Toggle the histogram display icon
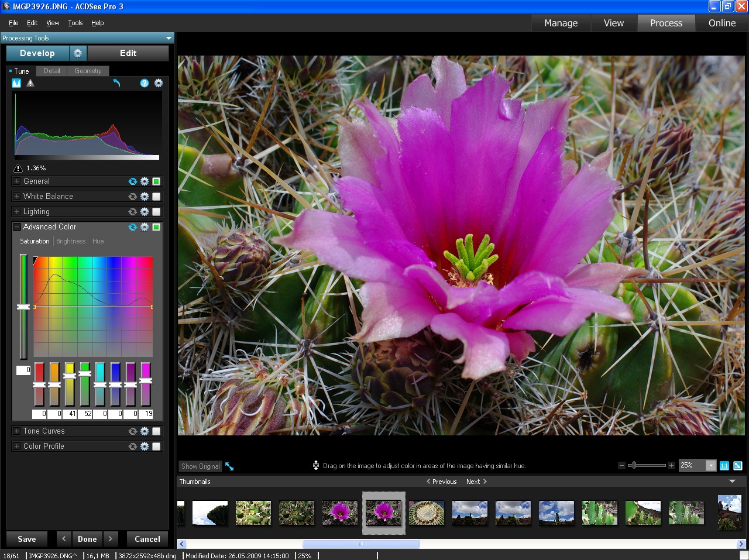 tap(16, 83)
